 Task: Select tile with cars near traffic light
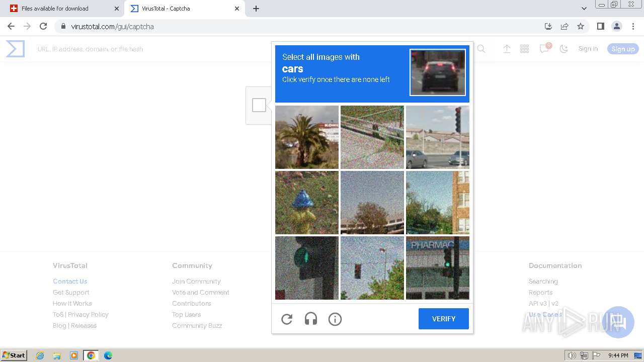438,137
